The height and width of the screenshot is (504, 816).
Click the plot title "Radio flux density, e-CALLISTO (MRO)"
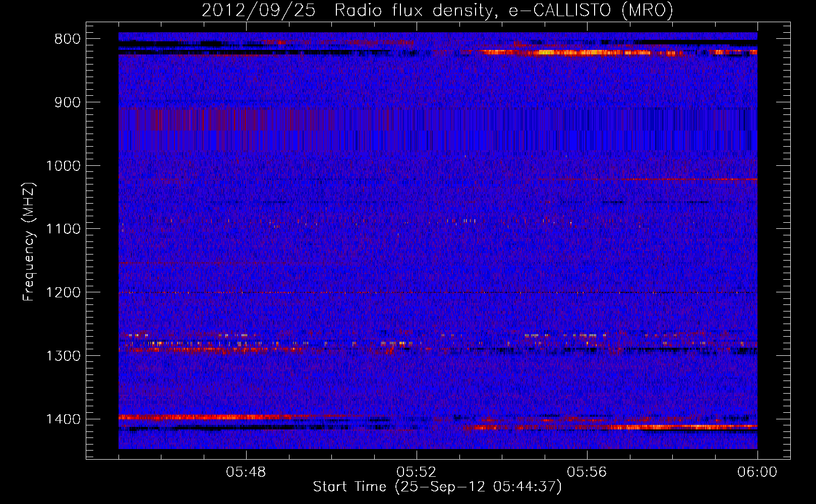(x=504, y=10)
